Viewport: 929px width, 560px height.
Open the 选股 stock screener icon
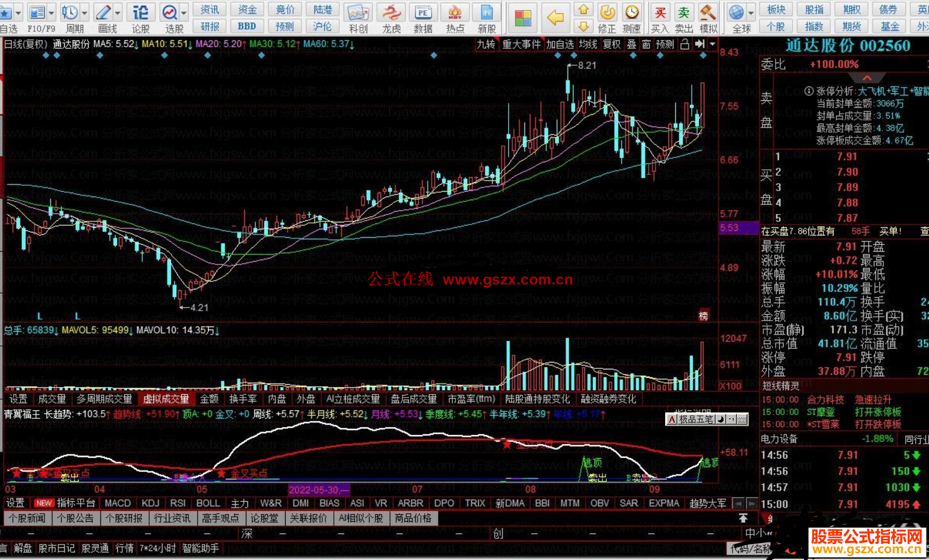[x=170, y=12]
